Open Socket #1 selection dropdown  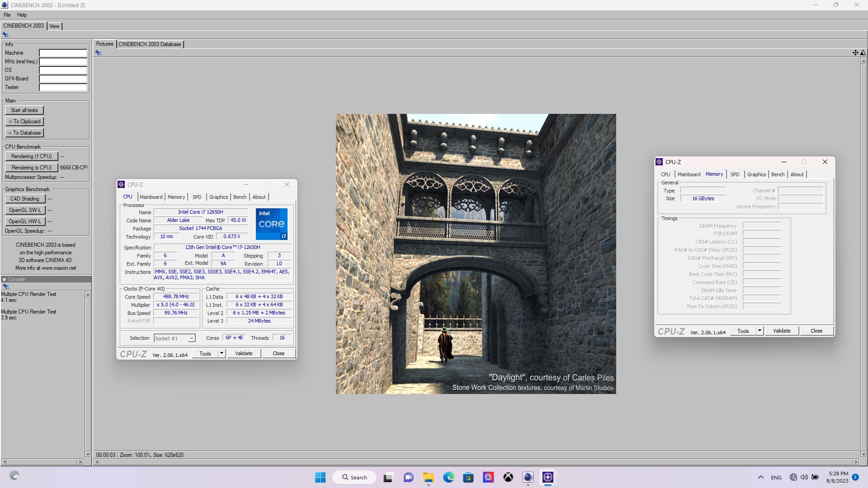tap(175, 338)
